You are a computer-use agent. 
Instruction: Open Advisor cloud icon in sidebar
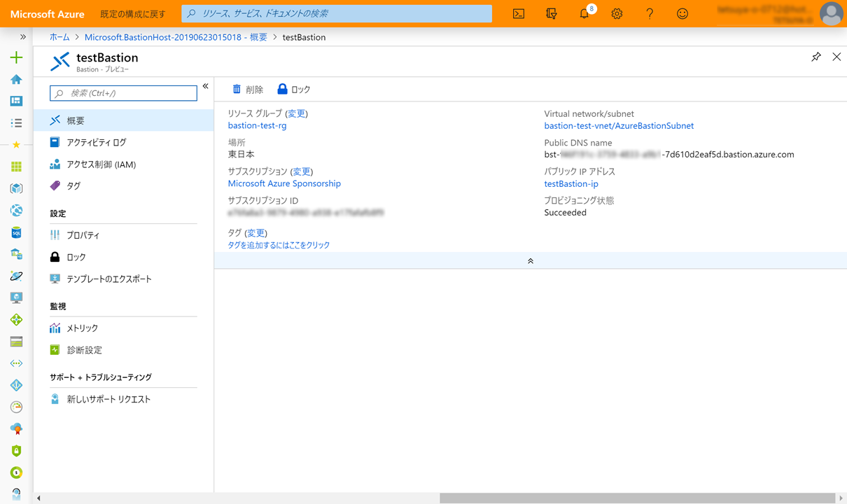(16, 428)
